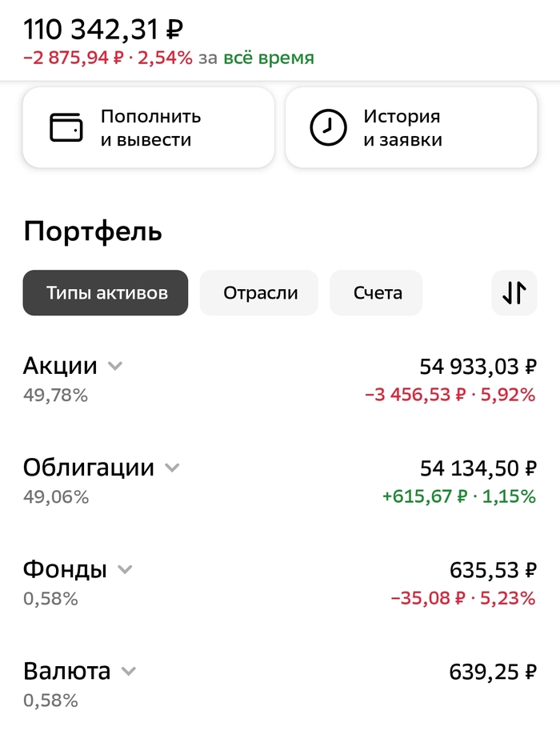
Task: Change period via всё время link
Action: pyautogui.click(x=269, y=58)
